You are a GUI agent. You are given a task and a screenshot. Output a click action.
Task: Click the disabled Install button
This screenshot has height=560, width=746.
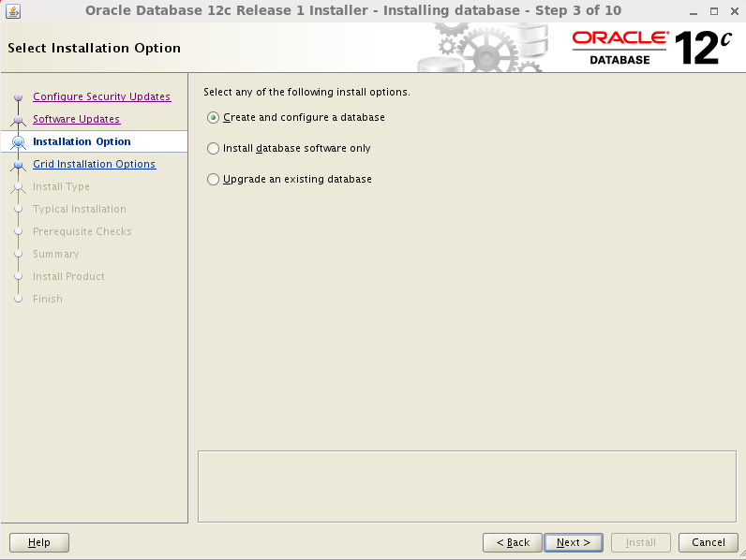point(640,542)
